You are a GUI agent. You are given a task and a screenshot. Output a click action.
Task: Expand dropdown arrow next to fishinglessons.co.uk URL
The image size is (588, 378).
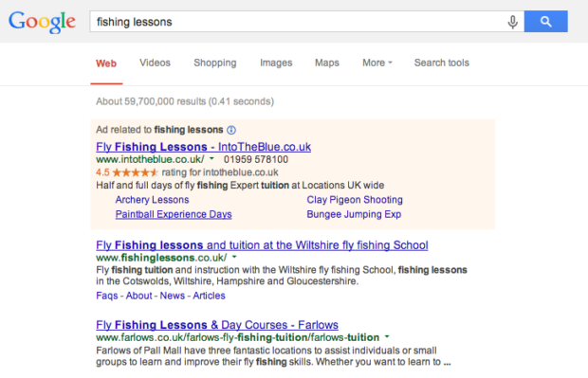click(234, 257)
